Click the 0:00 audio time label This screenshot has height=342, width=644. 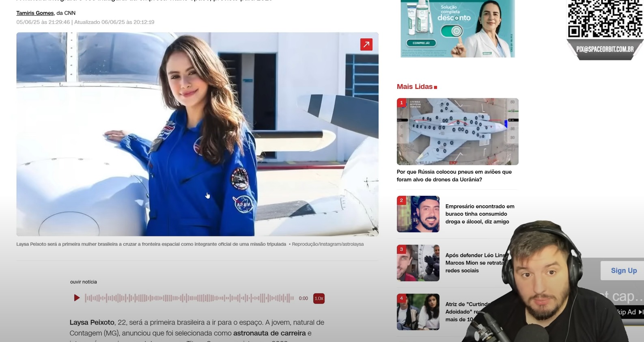(x=303, y=299)
